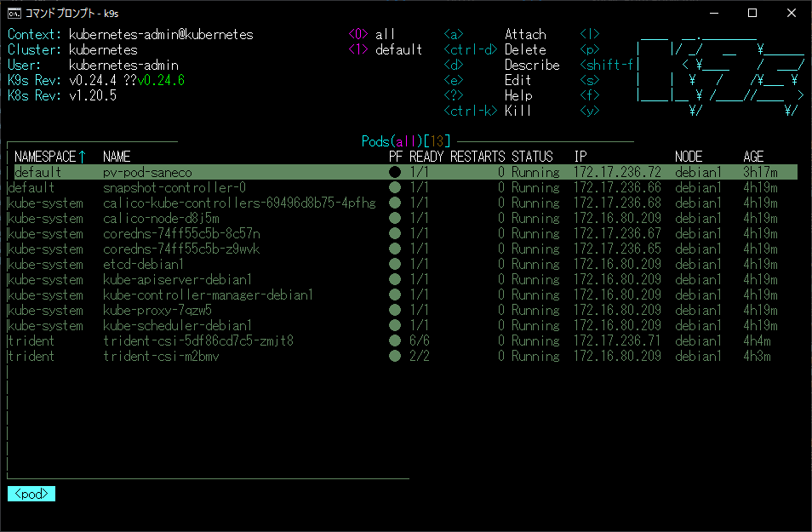The image size is (812, 532).
Task: Select the coredns-74ff55c5b-8c57n pod
Action: 181,233
